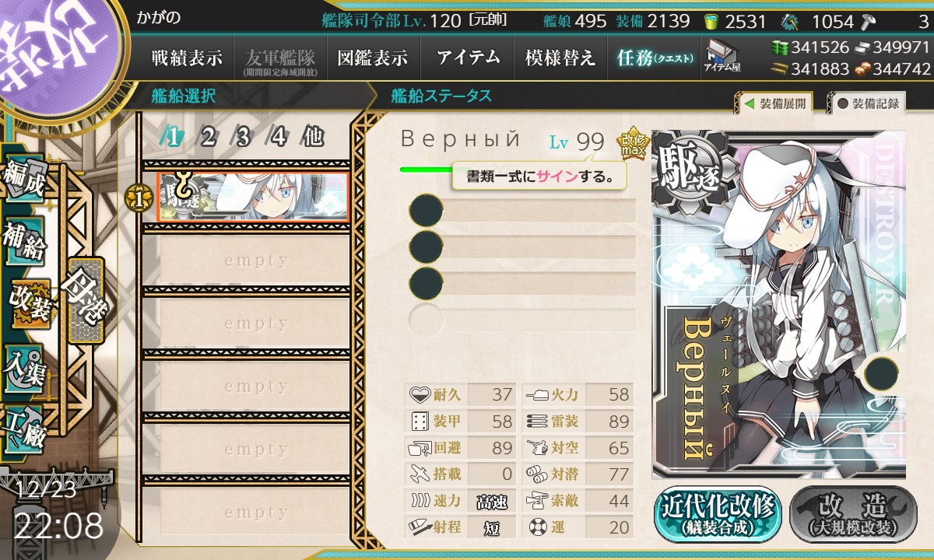
Task: Click the 改造 remodel button
Action: pos(851,515)
